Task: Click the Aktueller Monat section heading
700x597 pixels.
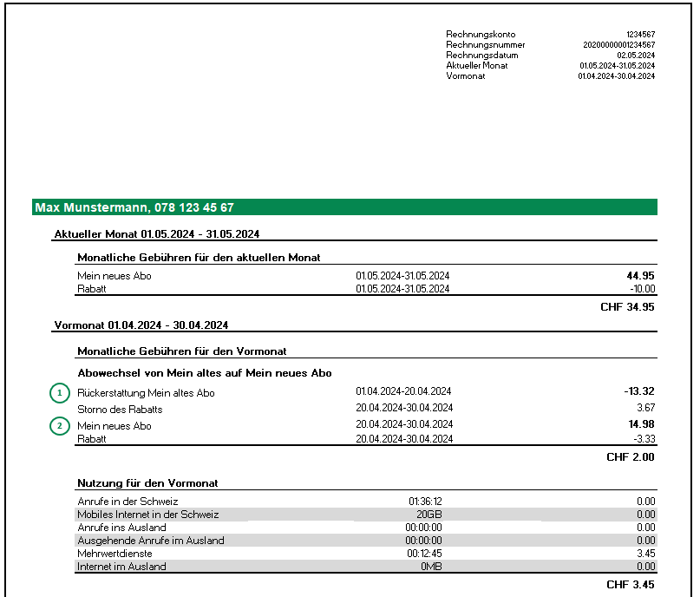Action: (x=157, y=233)
